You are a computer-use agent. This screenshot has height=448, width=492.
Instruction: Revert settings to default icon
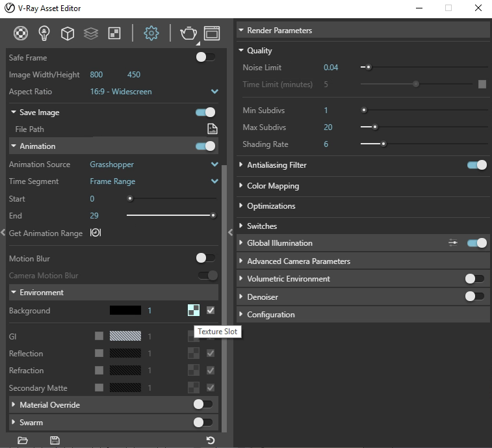(x=211, y=440)
